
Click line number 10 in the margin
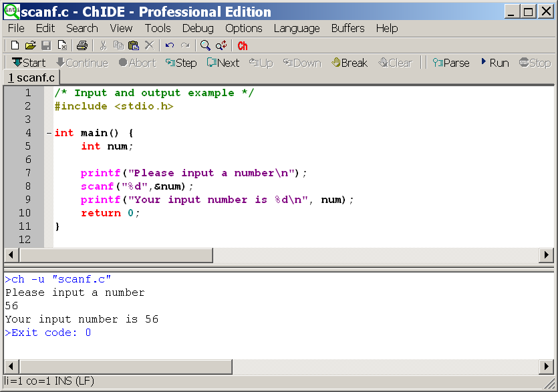[25, 213]
